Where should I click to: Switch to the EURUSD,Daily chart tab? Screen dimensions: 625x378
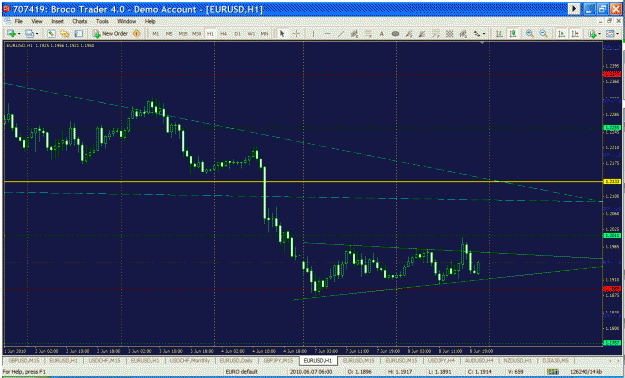coord(236,360)
